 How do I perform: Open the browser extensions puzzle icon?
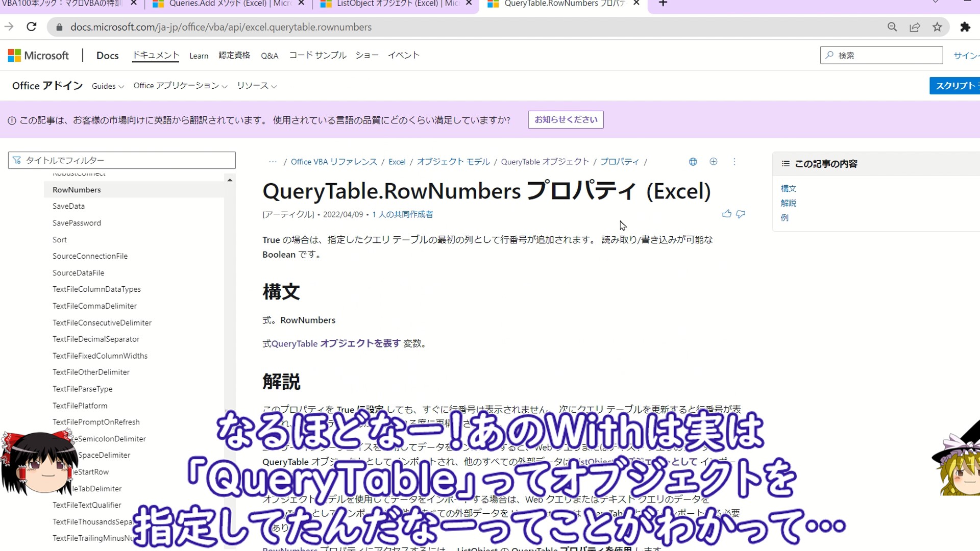coord(966,27)
